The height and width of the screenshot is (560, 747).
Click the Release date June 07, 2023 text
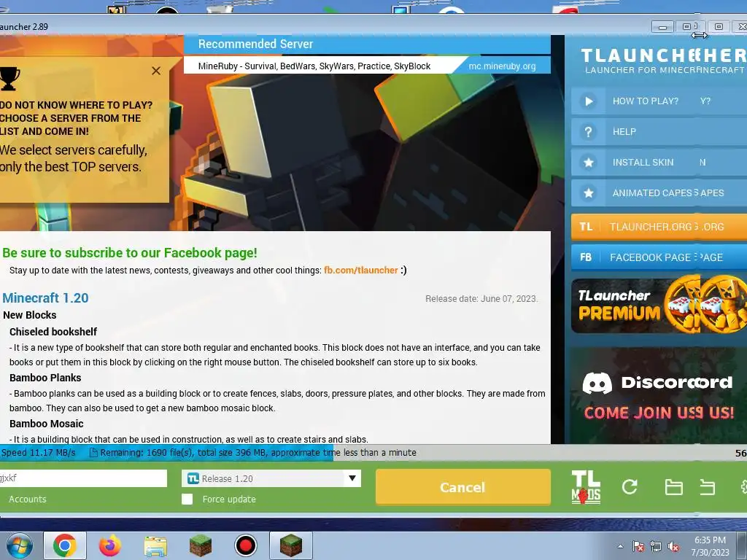(x=481, y=298)
